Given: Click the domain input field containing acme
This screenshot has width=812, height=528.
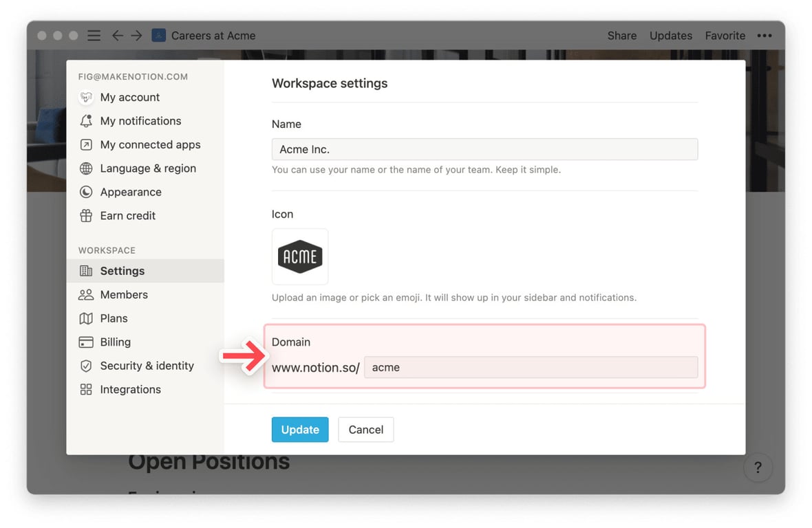Looking at the screenshot, I should (x=531, y=367).
